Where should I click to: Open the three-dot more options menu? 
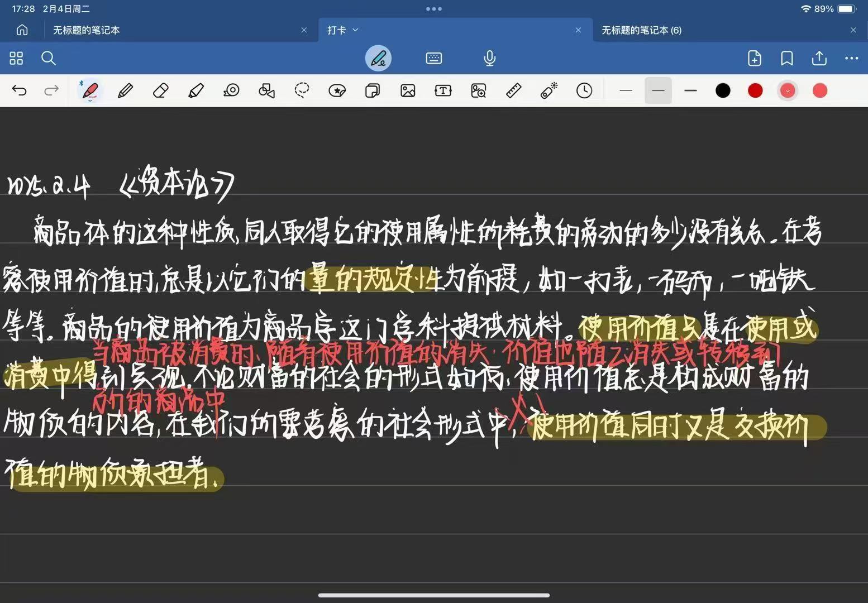(851, 58)
